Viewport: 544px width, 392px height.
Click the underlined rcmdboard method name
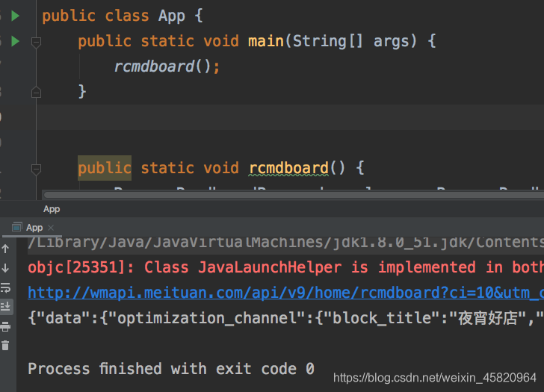(x=288, y=168)
